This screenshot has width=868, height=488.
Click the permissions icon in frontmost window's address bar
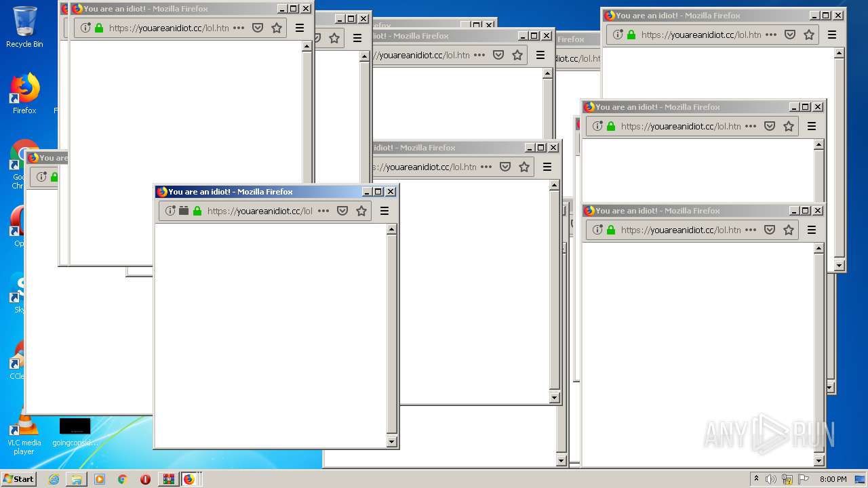pyautogui.click(x=184, y=211)
